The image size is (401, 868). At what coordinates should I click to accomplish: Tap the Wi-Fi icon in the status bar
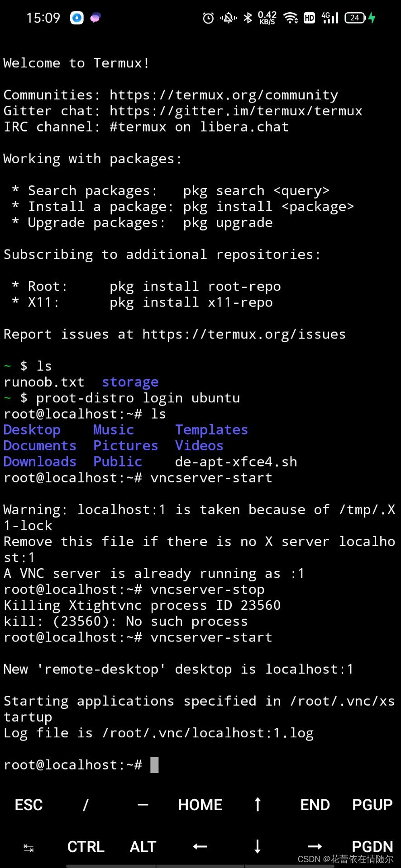pos(291,17)
